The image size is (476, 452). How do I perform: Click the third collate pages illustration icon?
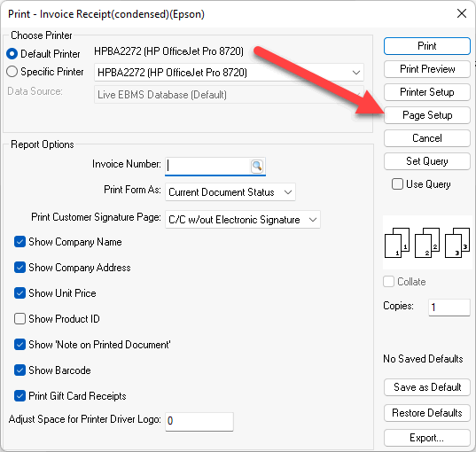(457, 243)
